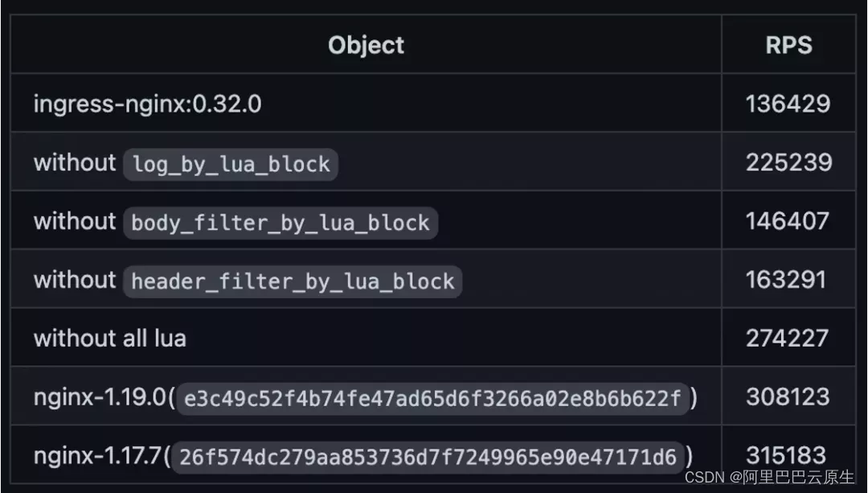This screenshot has height=493, width=868.
Task: Click the RPS value 274227
Action: point(787,338)
